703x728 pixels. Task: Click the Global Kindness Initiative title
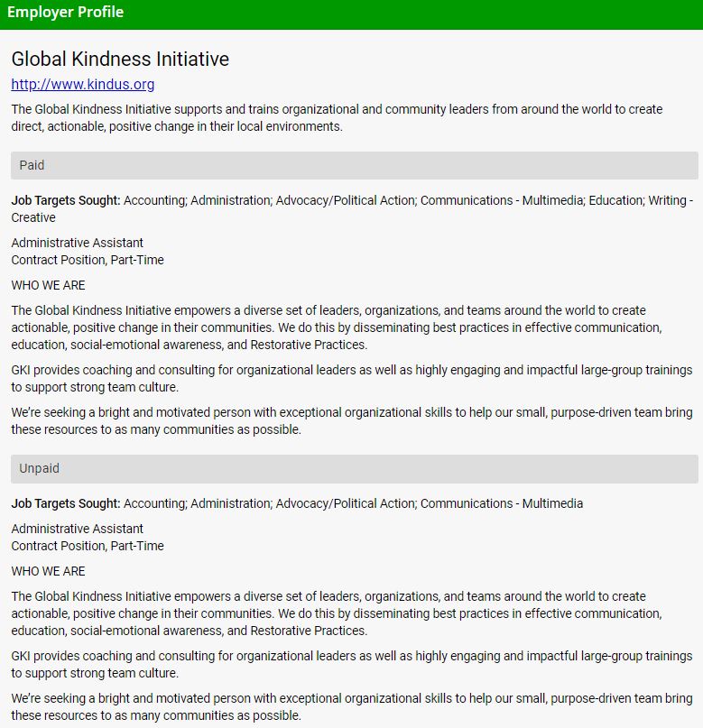click(120, 60)
